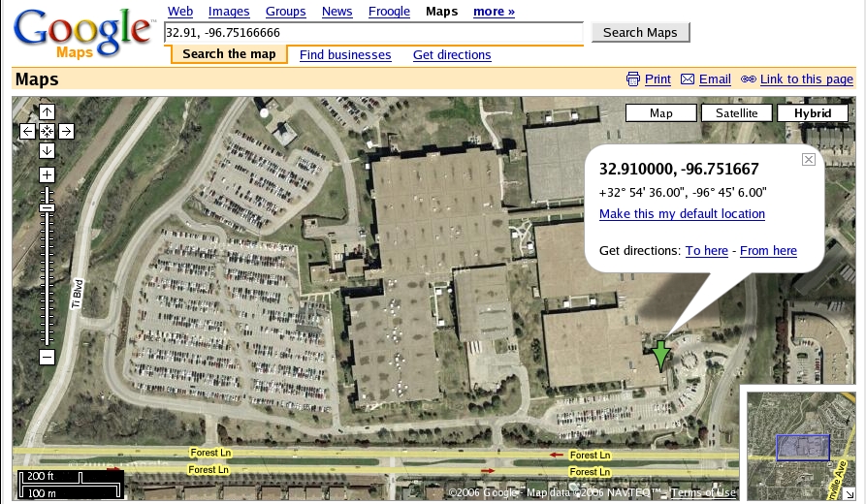Select the Hybrid view button

(812, 113)
